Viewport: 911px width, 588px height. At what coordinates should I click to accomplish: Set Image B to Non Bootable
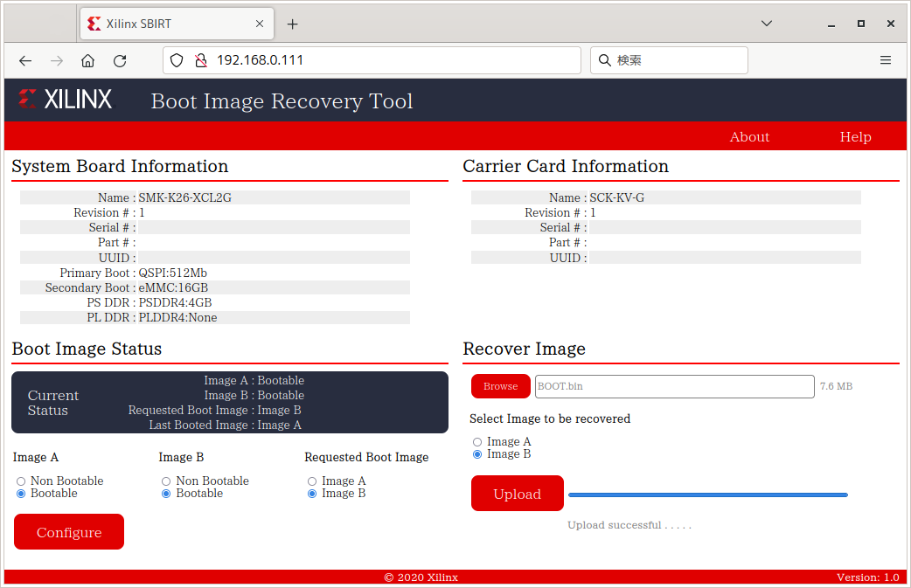[166, 481]
